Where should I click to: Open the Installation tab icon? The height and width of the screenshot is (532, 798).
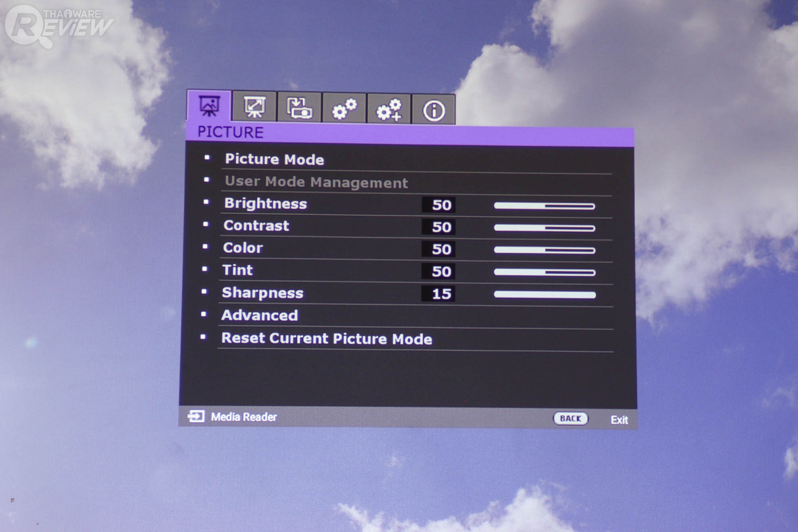(x=299, y=108)
